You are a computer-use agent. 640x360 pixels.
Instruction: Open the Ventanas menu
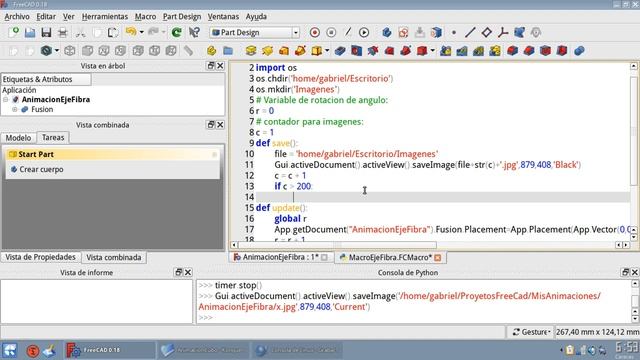click(x=223, y=17)
